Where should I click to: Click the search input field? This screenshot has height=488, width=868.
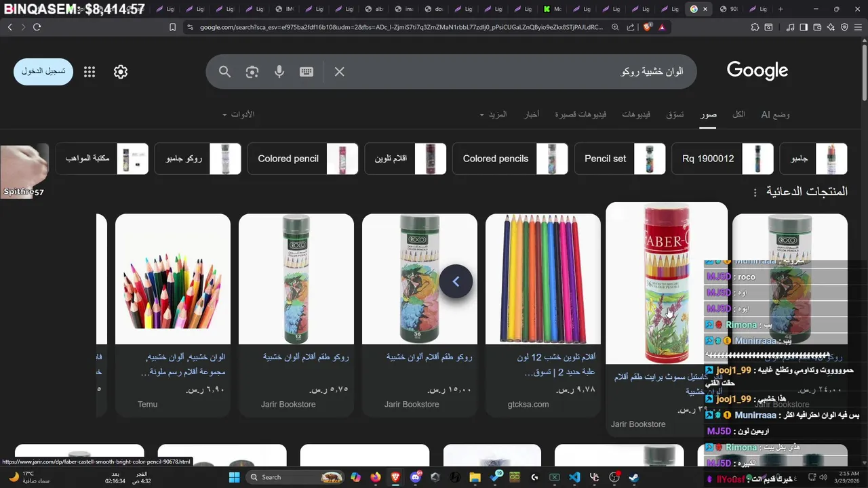(x=515, y=71)
